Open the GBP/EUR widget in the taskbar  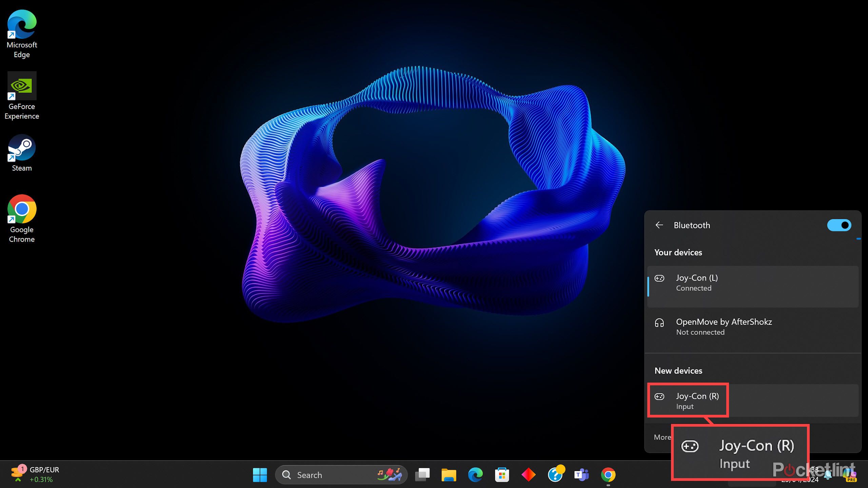pyautogui.click(x=35, y=474)
